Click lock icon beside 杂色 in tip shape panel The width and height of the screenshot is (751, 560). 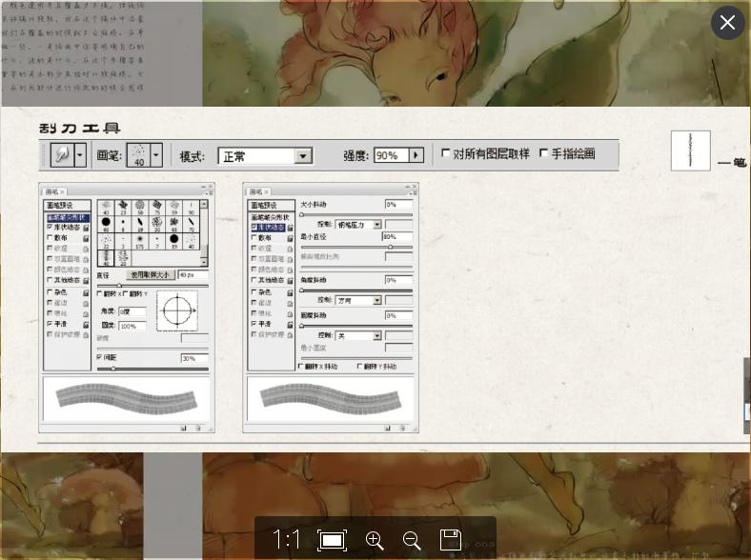click(86, 292)
